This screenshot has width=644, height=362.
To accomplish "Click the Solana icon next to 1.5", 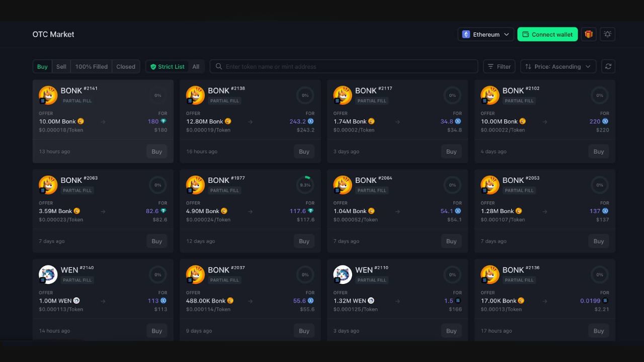I will [x=458, y=301].
